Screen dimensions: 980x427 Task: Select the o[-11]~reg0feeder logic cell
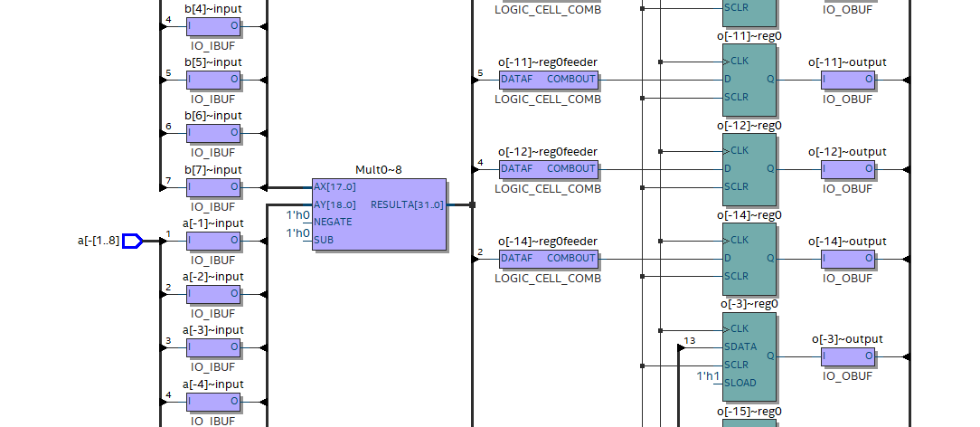point(548,80)
